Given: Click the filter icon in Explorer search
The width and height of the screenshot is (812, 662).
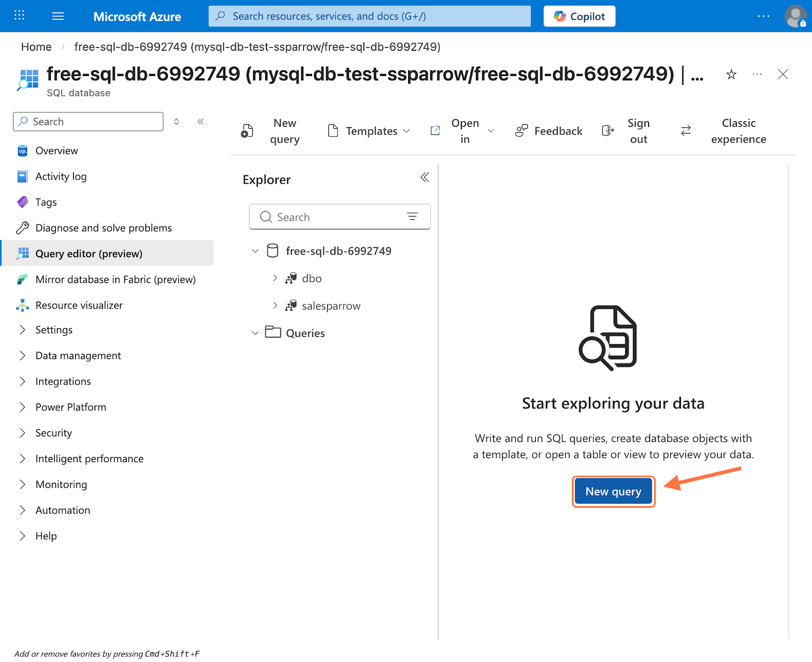Looking at the screenshot, I should click(412, 217).
